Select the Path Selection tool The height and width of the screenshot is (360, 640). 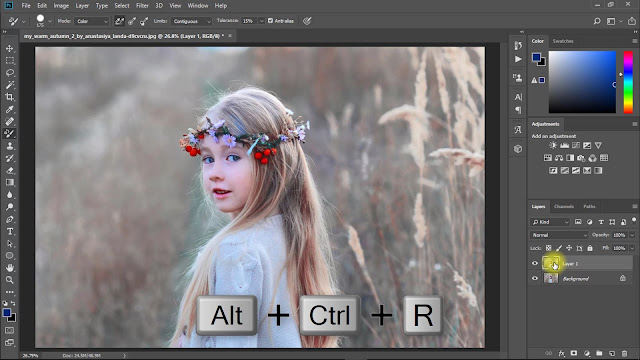9,244
